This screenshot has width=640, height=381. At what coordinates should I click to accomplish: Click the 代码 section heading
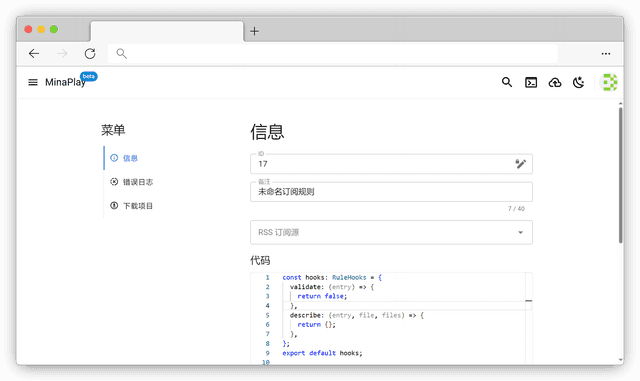pyautogui.click(x=260, y=260)
